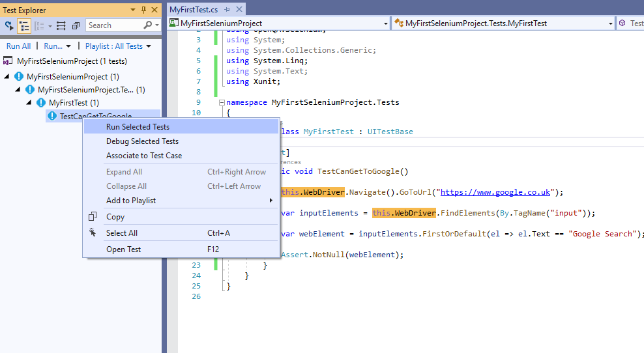The image size is (644, 353).
Task: Toggle the hierarchy view button in Test Explorer
Action: (24, 26)
